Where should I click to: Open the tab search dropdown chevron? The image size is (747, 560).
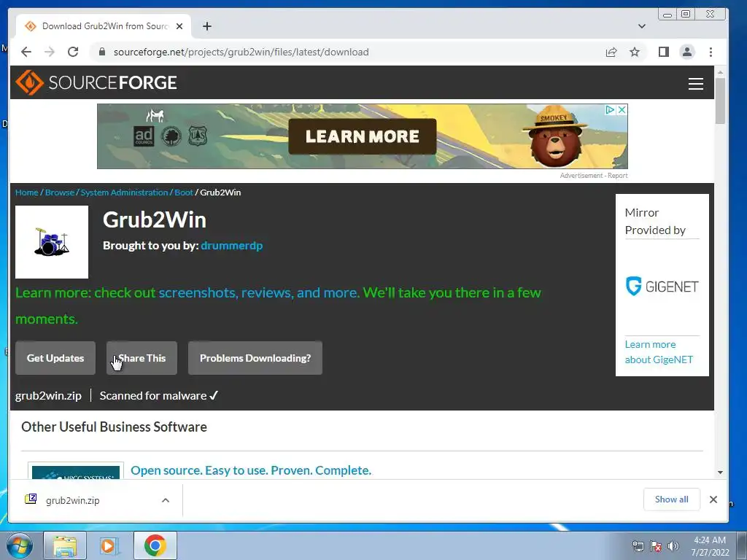[x=642, y=26]
